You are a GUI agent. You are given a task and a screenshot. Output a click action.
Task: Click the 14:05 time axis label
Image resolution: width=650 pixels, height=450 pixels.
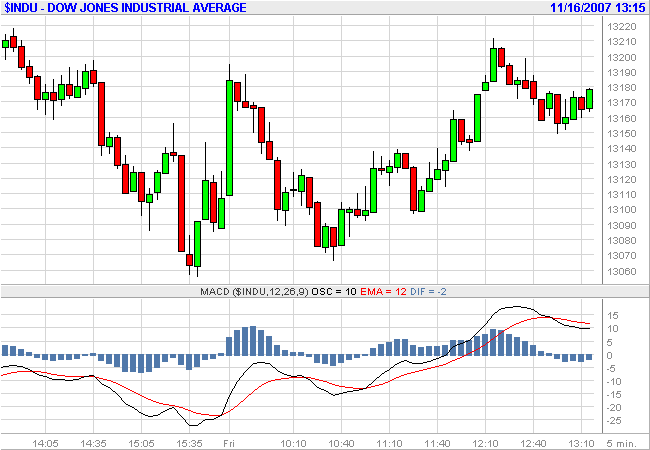tap(45, 443)
